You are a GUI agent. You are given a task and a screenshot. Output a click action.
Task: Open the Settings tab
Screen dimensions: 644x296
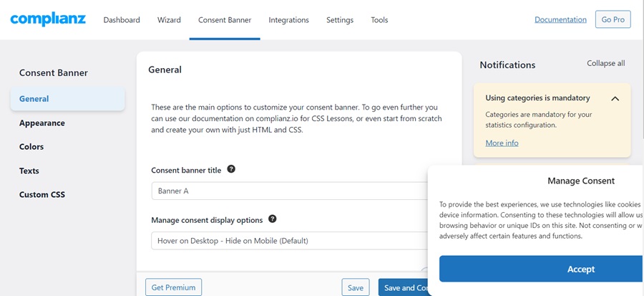340,20
